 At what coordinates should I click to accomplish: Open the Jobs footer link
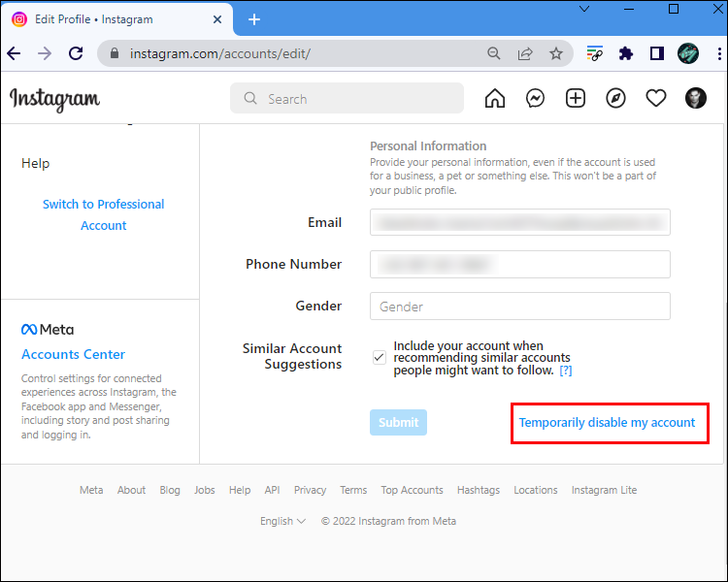coord(204,490)
